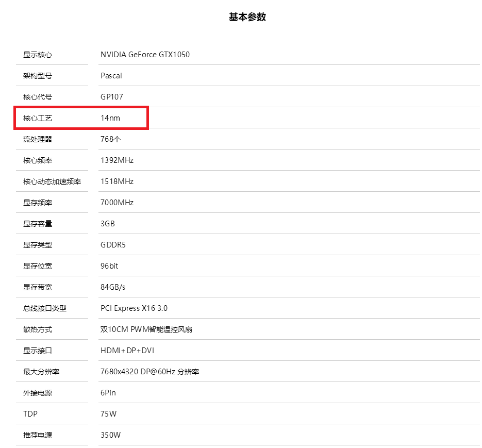Click the GP107 core code value
The height and width of the screenshot is (448, 482).
112,97
